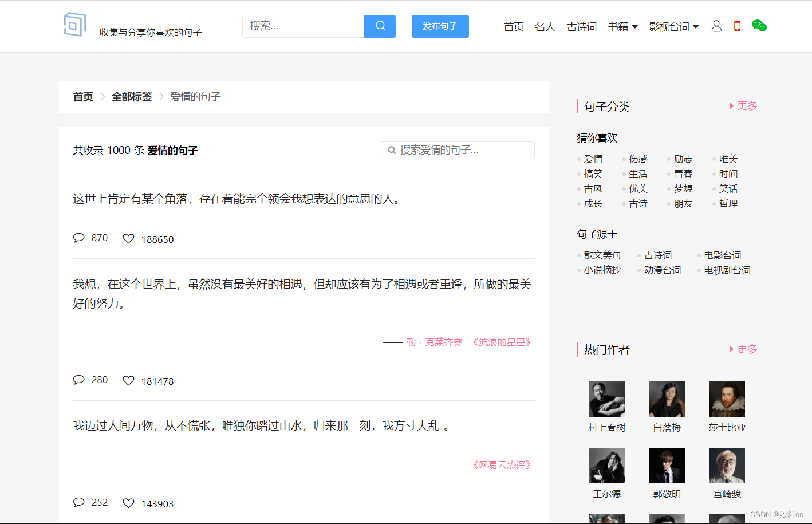
Task: Open the user account icon
Action: (x=716, y=26)
